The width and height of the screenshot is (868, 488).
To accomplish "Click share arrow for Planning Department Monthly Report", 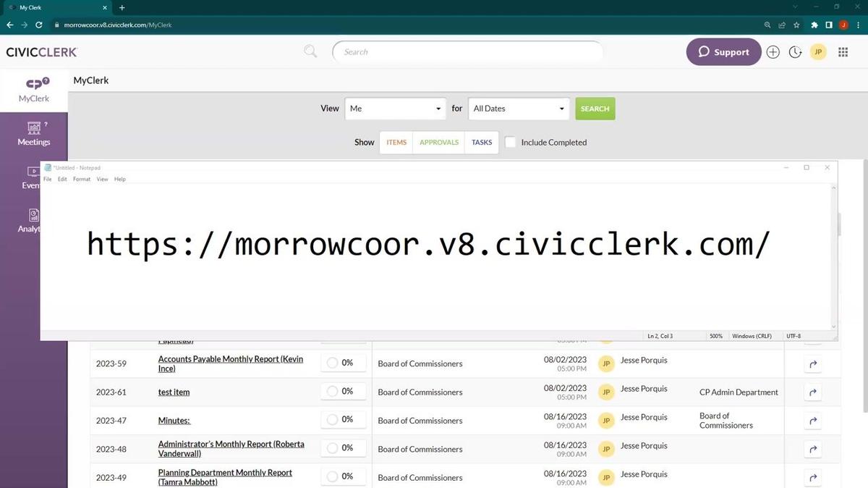I will click(813, 478).
